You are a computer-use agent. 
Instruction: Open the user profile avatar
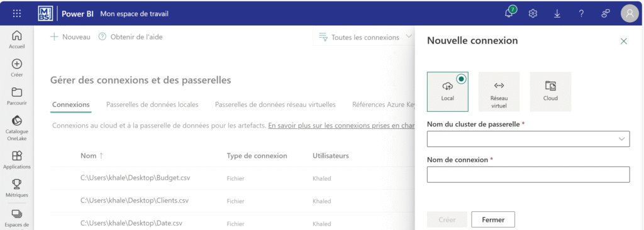pos(629,14)
